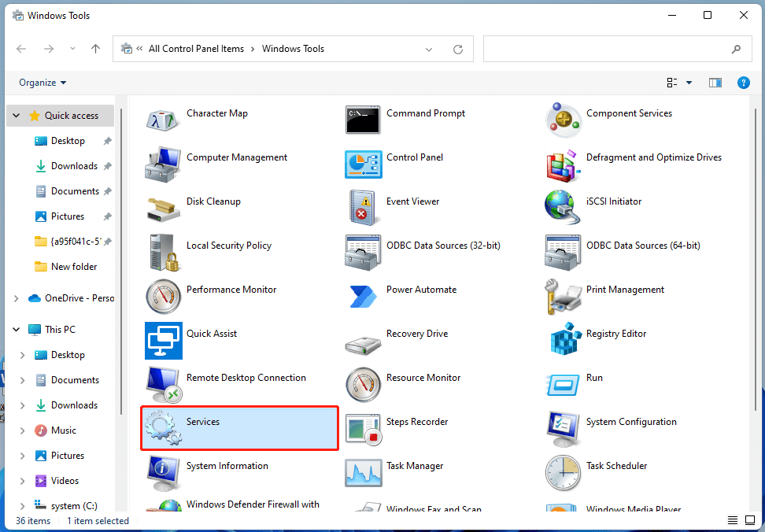Collapse the Quick access section

[x=16, y=115]
